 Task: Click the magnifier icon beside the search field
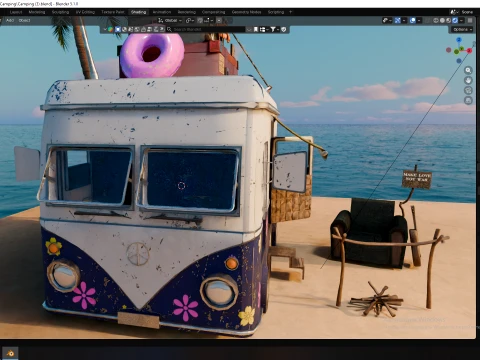[x=169, y=29]
